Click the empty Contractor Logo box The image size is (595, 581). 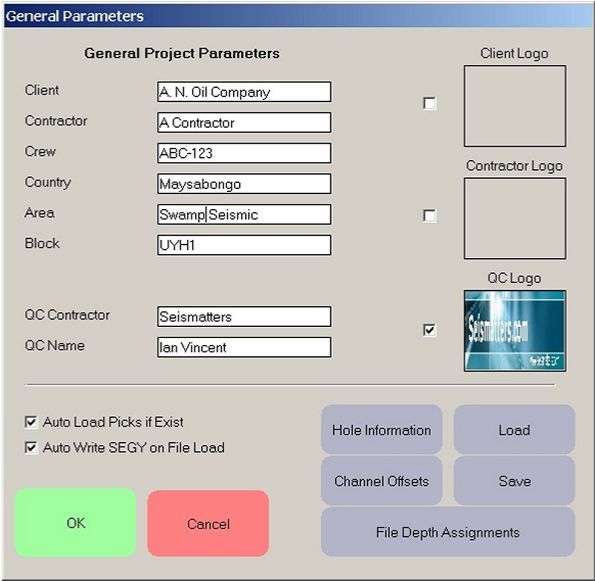[x=515, y=219]
